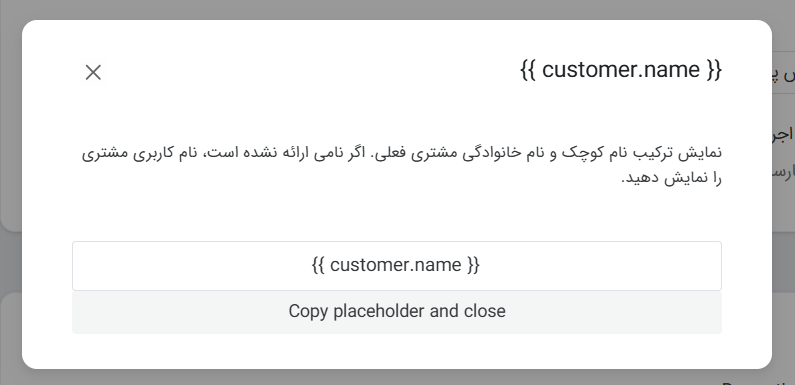The image size is (795, 385).
Task: Click the partially hidden field behind dialog's top-right
Action: pos(783,73)
